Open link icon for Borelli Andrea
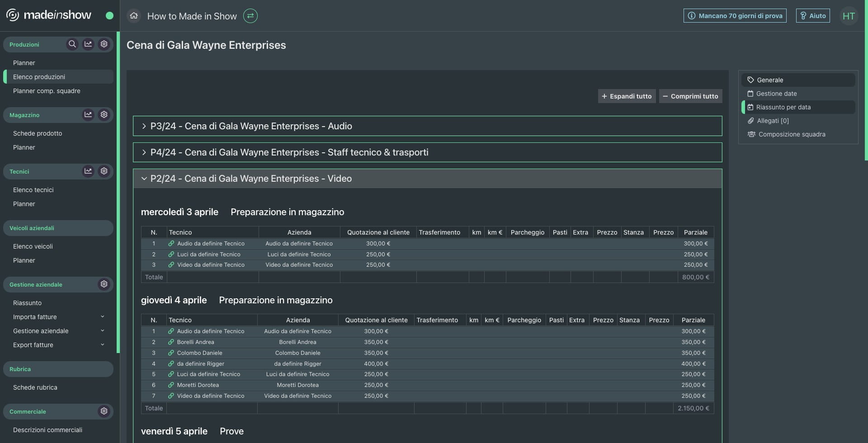Viewport: 868px width, 443px height. pos(171,342)
